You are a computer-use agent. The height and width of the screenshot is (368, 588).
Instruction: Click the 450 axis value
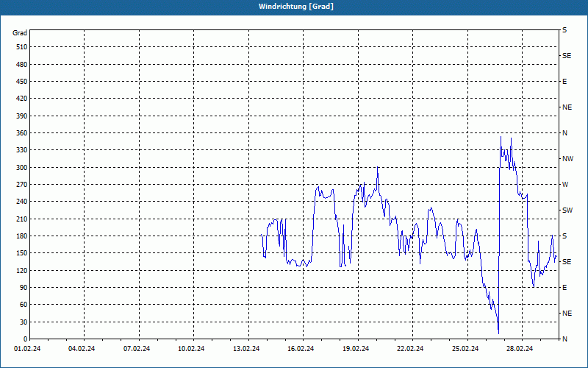(22, 82)
